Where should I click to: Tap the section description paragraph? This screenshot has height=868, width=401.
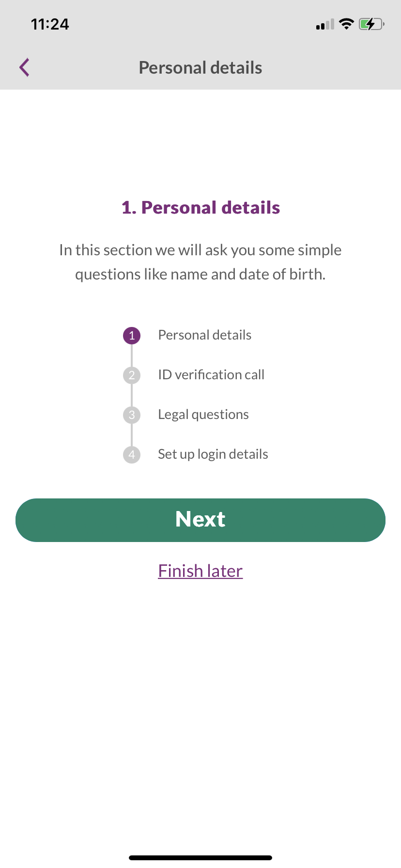coord(200,262)
